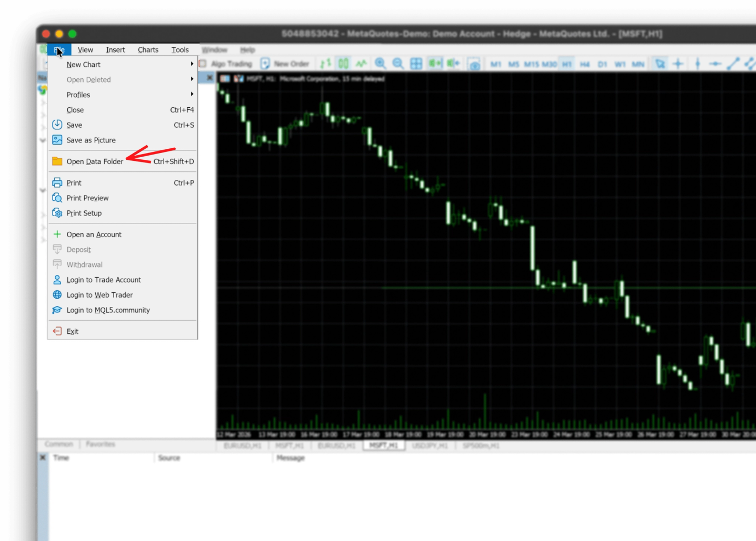Close the Navigator panel with X
Image resolution: width=756 pixels, height=541 pixels.
pos(209,78)
